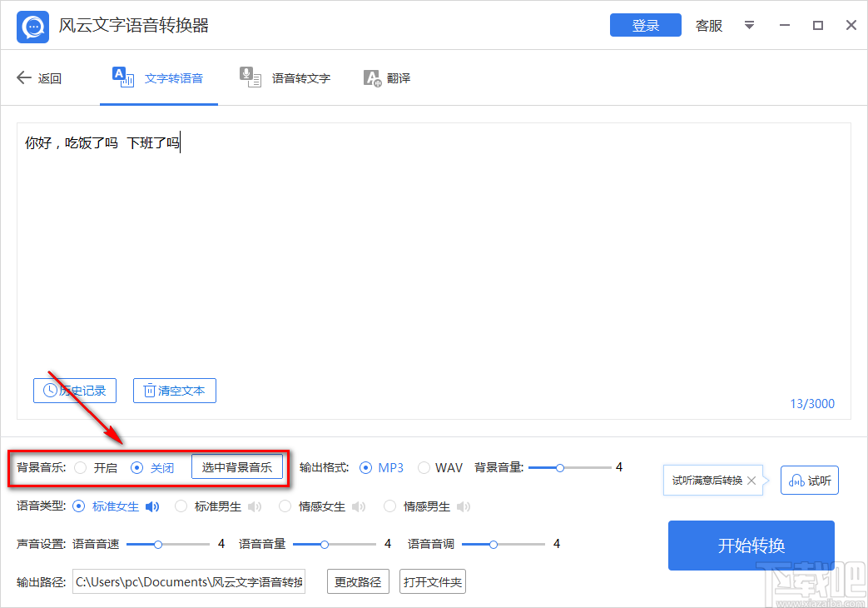The width and height of the screenshot is (868, 608).
Task: Open the dropdown arrow beside 客服
Action: [749, 26]
